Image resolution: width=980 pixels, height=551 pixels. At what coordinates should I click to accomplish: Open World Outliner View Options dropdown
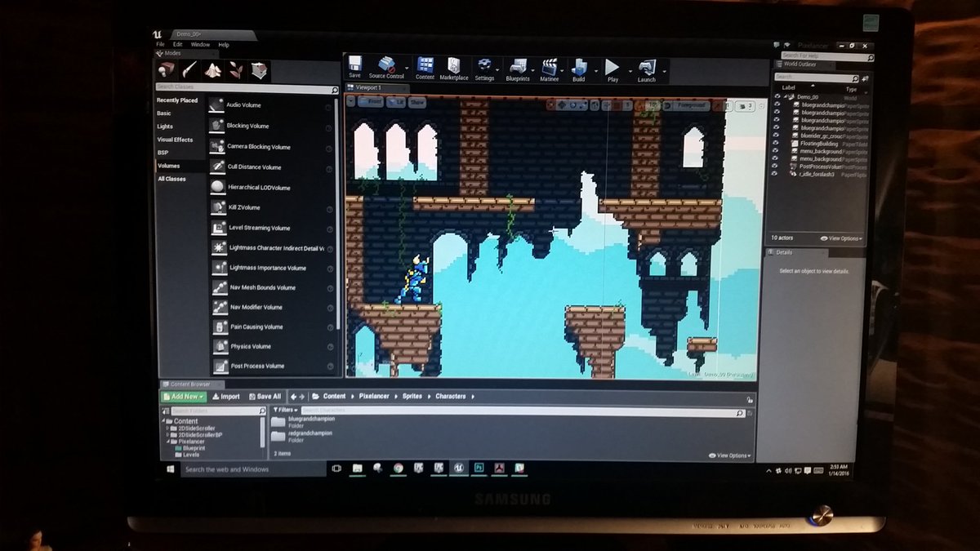click(841, 238)
